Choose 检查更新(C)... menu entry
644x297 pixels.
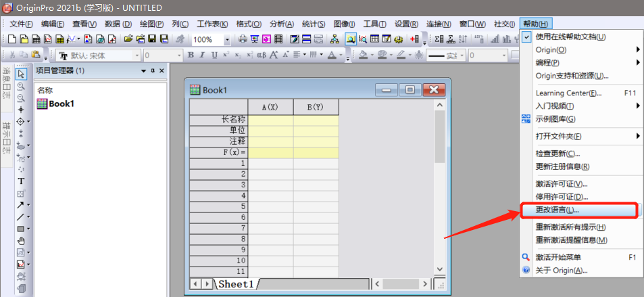(x=581, y=154)
